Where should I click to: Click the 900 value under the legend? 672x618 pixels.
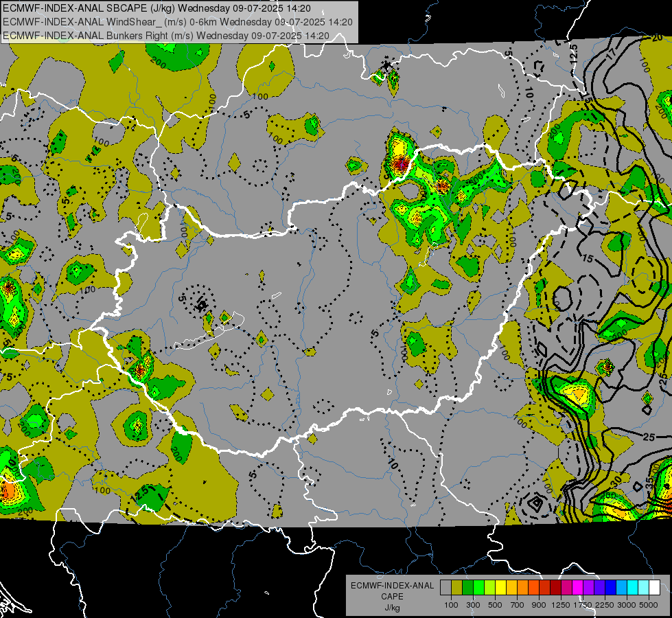tap(539, 605)
